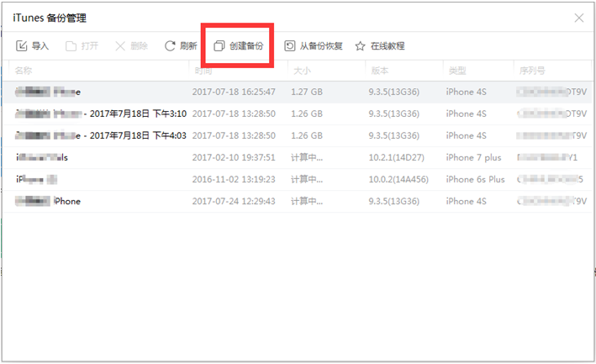Click the 10.0.2(14A456) version cell
Image resolution: width=596 pixels, height=364 pixels.
[x=398, y=179]
